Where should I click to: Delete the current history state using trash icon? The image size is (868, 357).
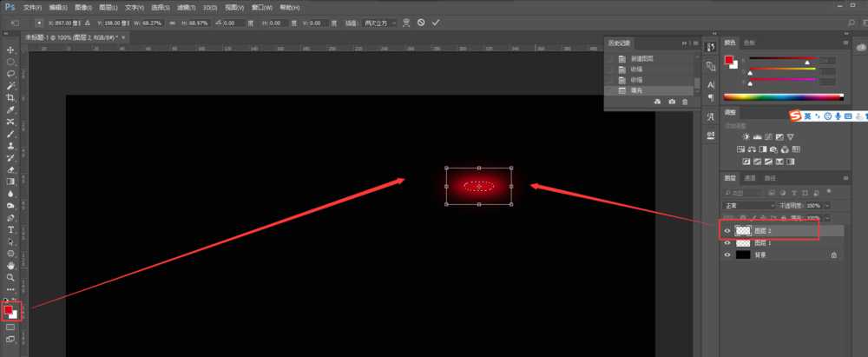click(685, 102)
